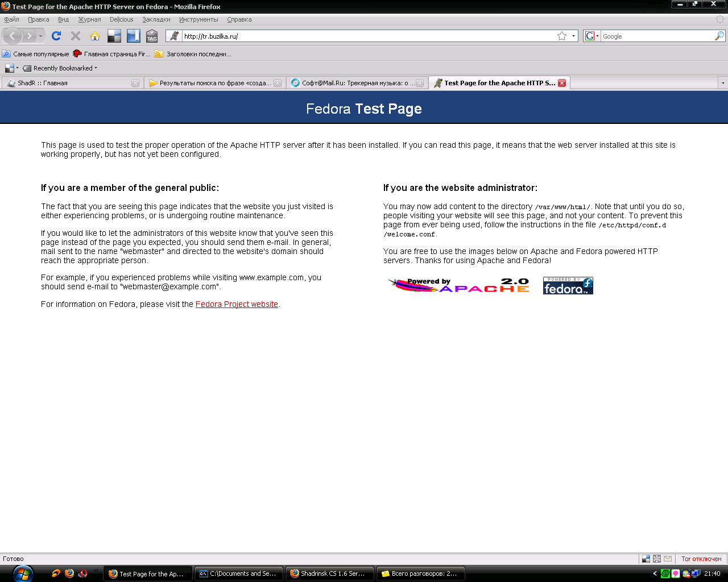Open the Правка menu
Screen dimensions: 728x582
pyautogui.click(x=39, y=19)
